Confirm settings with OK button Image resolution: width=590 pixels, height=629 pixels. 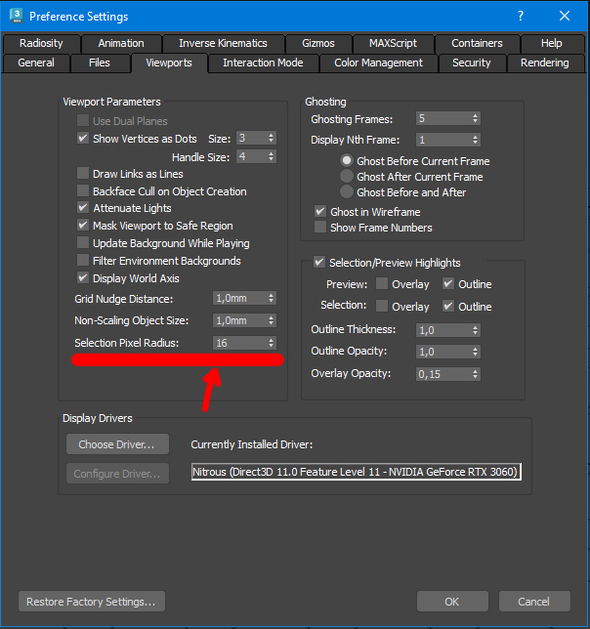tap(452, 601)
